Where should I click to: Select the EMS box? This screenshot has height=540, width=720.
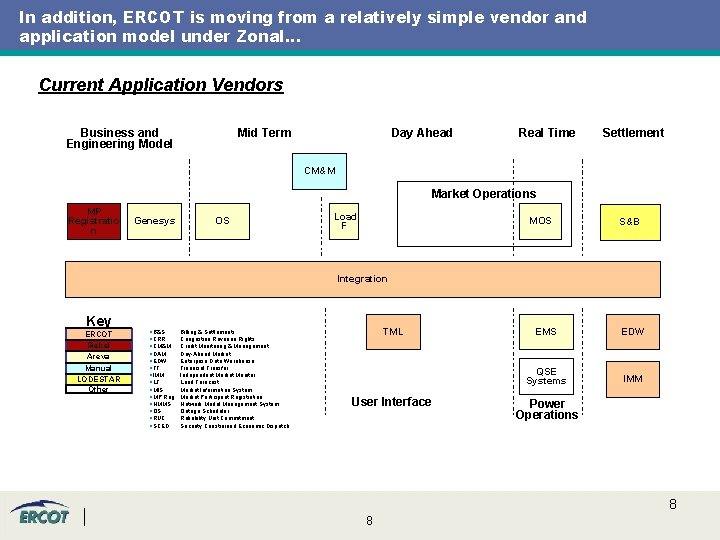546,332
